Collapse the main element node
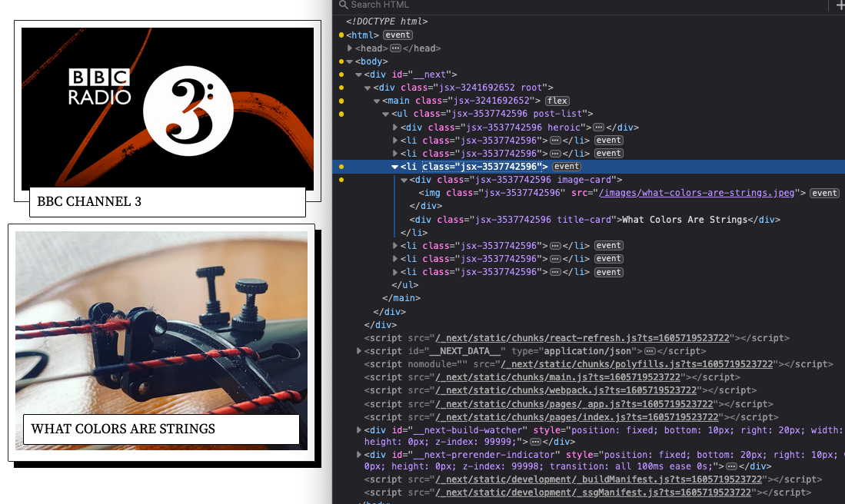This screenshot has height=504, width=845. pyautogui.click(x=377, y=101)
